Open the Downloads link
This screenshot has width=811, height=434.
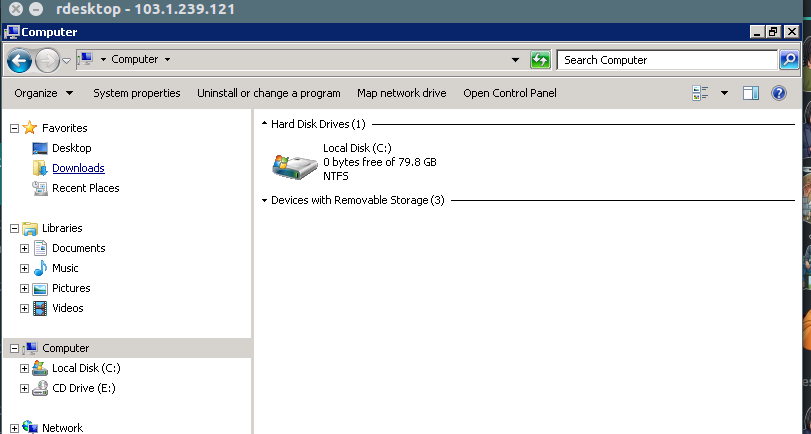(x=78, y=168)
